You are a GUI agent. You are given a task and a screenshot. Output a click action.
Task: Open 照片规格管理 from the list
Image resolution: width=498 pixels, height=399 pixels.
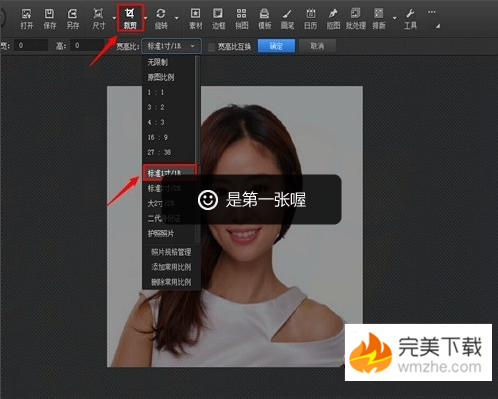171,252
